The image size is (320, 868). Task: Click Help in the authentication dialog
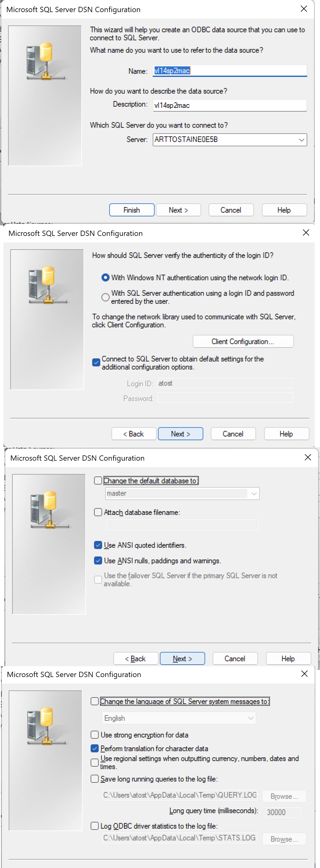(x=286, y=434)
